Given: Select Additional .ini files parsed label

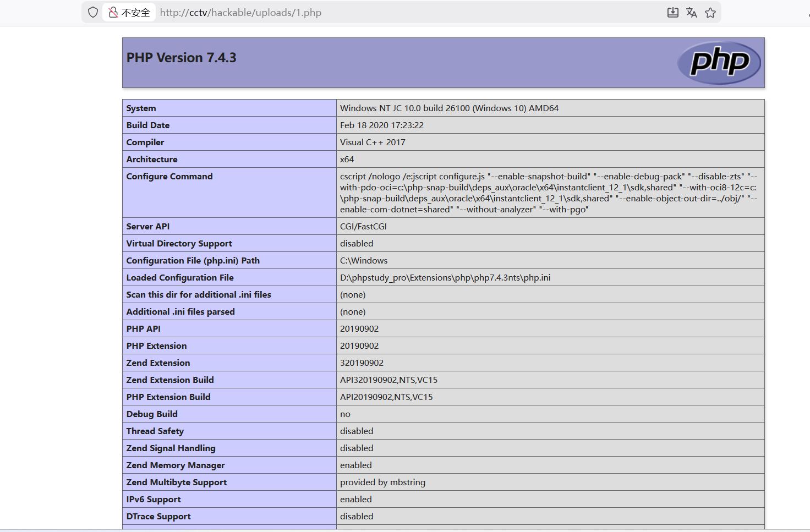Looking at the screenshot, I should coord(180,312).
